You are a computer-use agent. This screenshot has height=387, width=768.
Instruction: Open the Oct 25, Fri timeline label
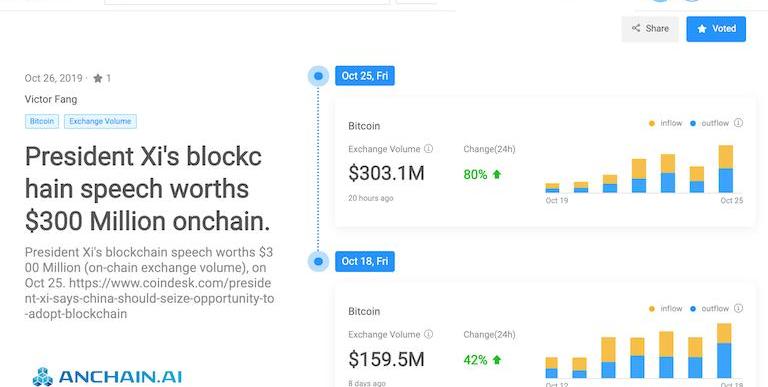[x=364, y=76]
